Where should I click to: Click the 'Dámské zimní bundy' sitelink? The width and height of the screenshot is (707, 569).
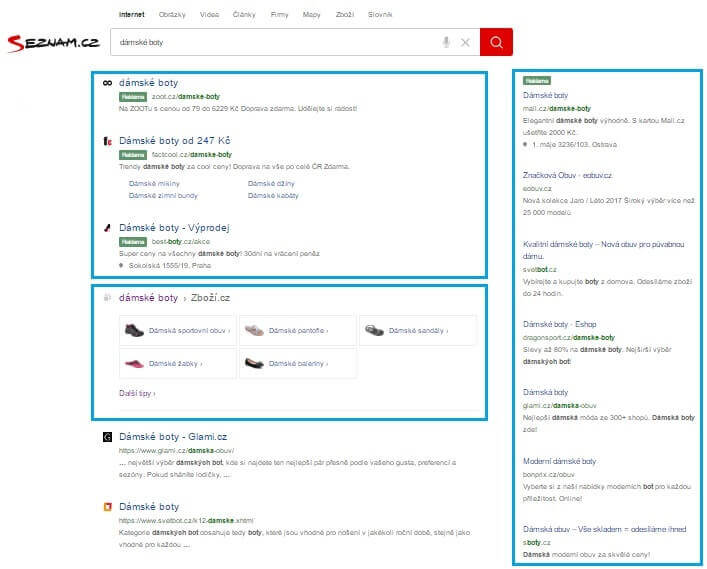pos(163,196)
